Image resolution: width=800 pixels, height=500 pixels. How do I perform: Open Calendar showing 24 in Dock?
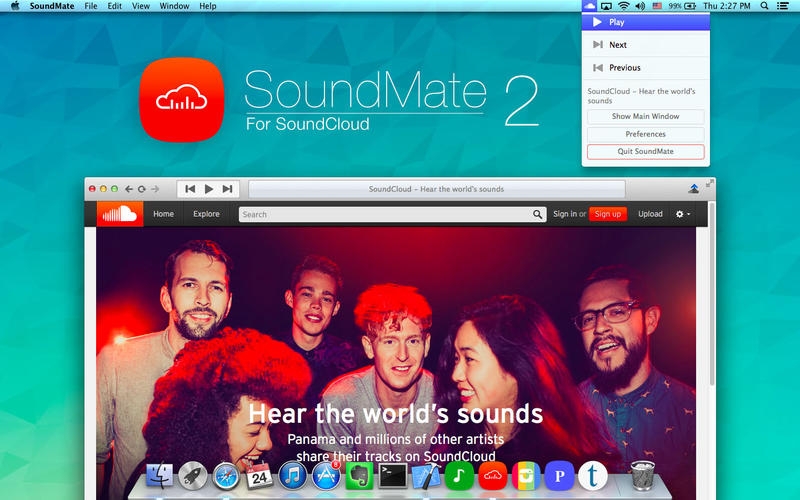(259, 476)
